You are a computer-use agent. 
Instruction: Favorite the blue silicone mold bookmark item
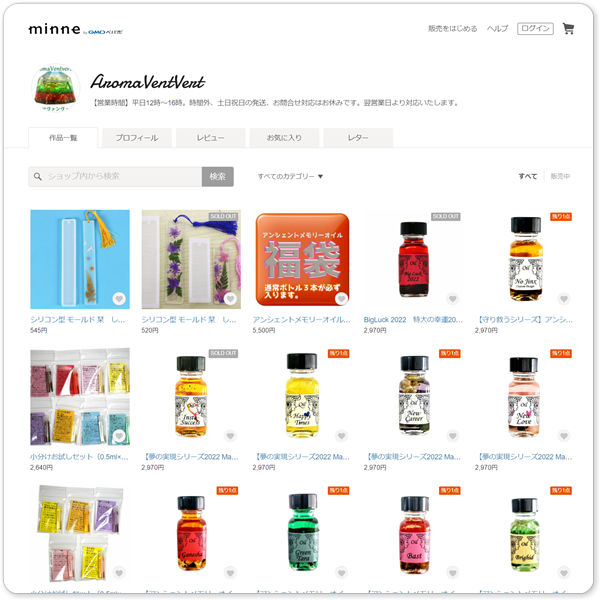[x=119, y=298]
